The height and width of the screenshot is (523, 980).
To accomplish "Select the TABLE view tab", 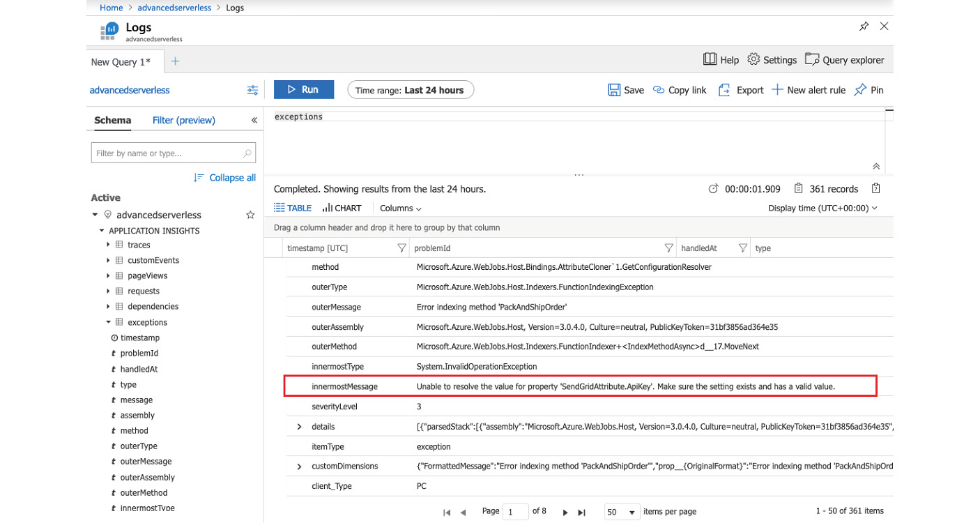I will pyautogui.click(x=293, y=208).
